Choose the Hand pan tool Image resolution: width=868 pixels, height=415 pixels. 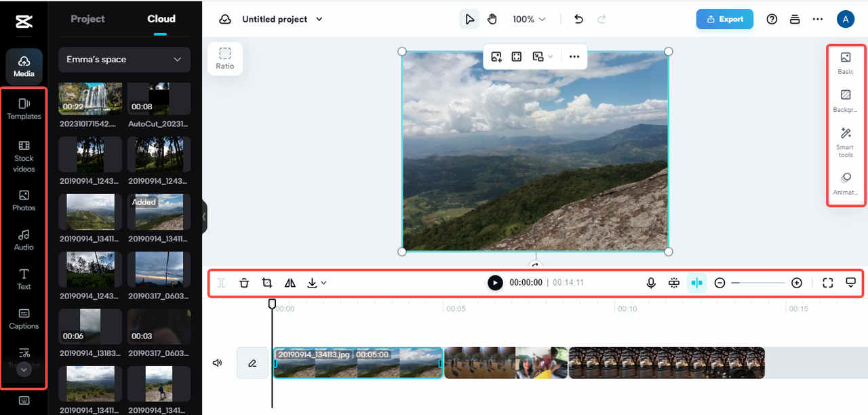[492, 19]
